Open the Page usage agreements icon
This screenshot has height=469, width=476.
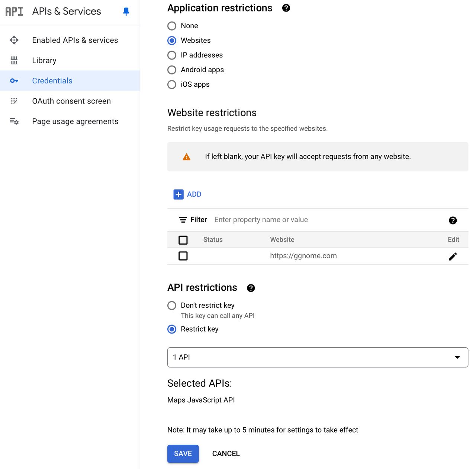click(14, 121)
